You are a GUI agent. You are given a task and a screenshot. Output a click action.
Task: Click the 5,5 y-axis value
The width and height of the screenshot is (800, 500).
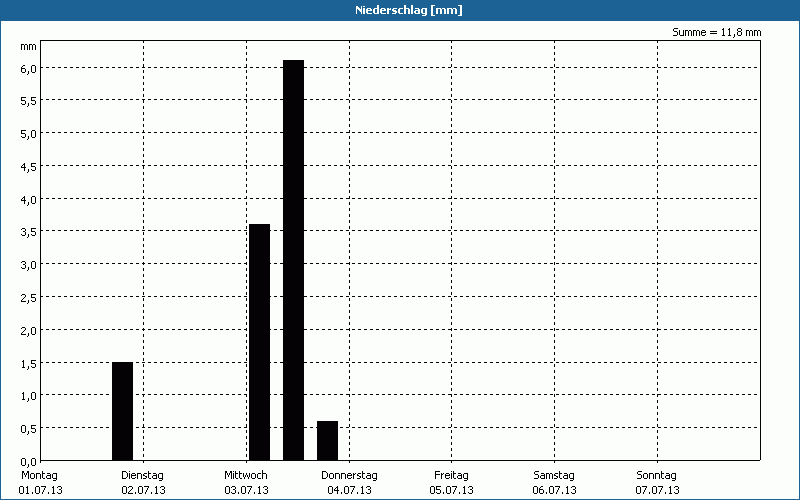[29, 102]
